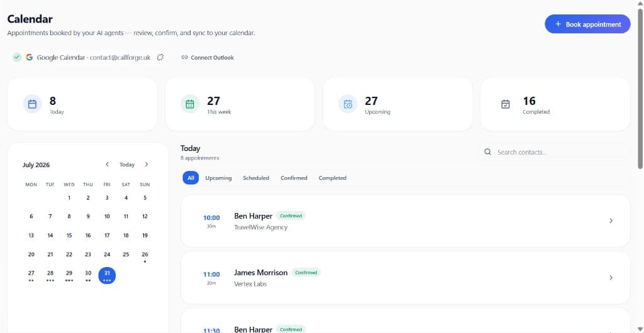The width and height of the screenshot is (644, 333).
Task: Select July 26 in the calendar
Action: (145, 256)
